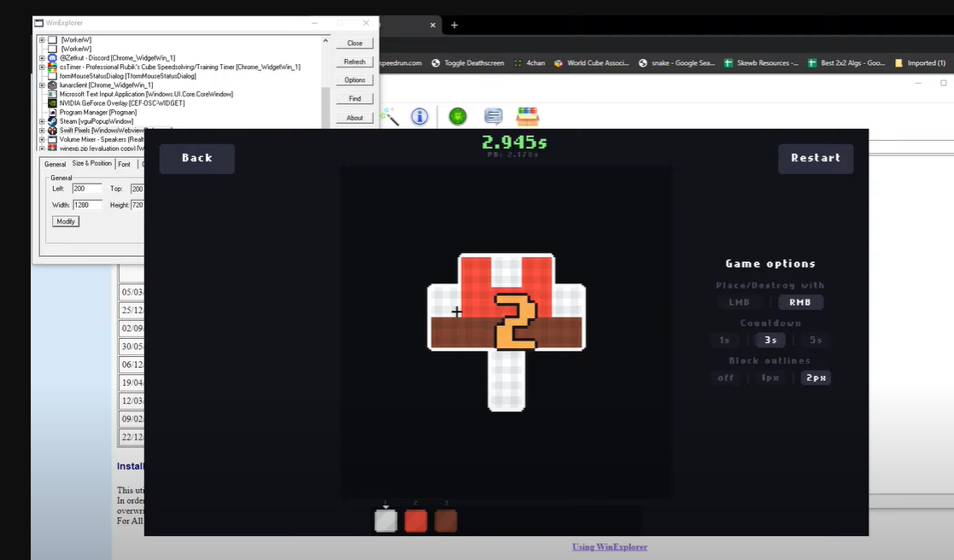Turn Block outlines off
The image size is (954, 560).
pyautogui.click(x=725, y=377)
